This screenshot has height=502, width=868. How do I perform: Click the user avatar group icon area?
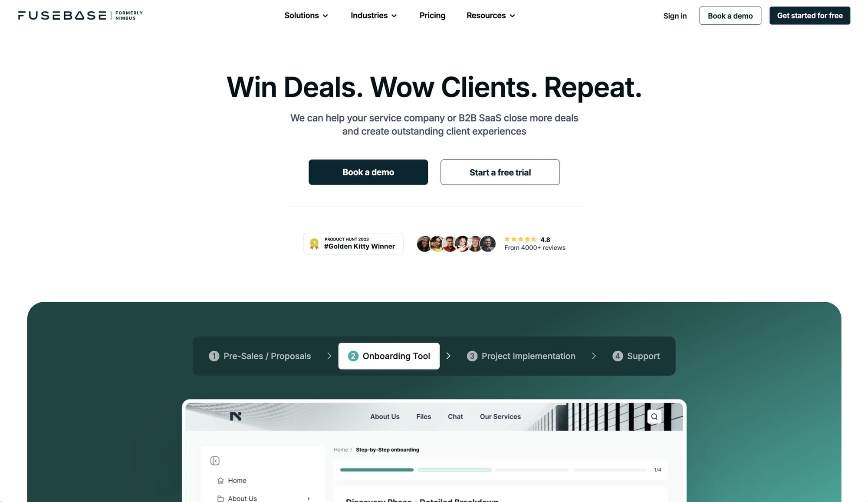tap(456, 243)
